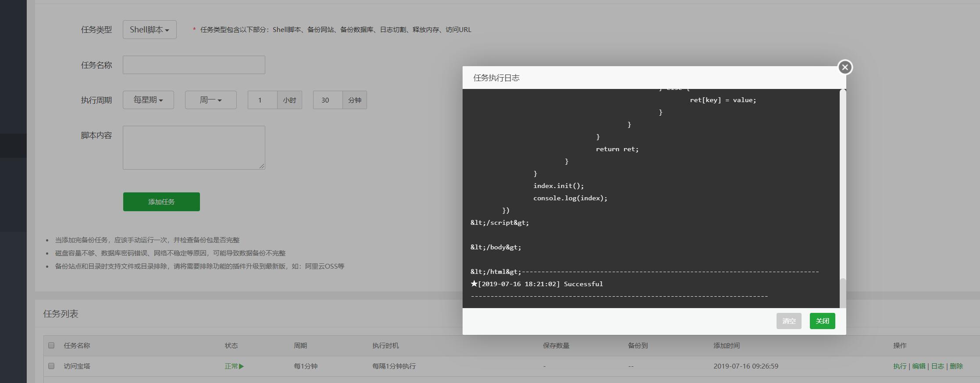Click the &lt;/script&gt; line in log
Image resolution: width=980 pixels, height=383 pixels.
pyautogui.click(x=500, y=223)
